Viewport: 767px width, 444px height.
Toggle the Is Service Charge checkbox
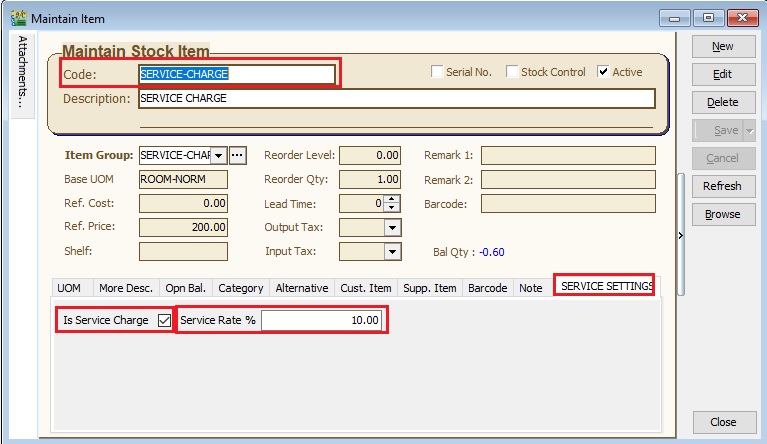pyautogui.click(x=165, y=321)
